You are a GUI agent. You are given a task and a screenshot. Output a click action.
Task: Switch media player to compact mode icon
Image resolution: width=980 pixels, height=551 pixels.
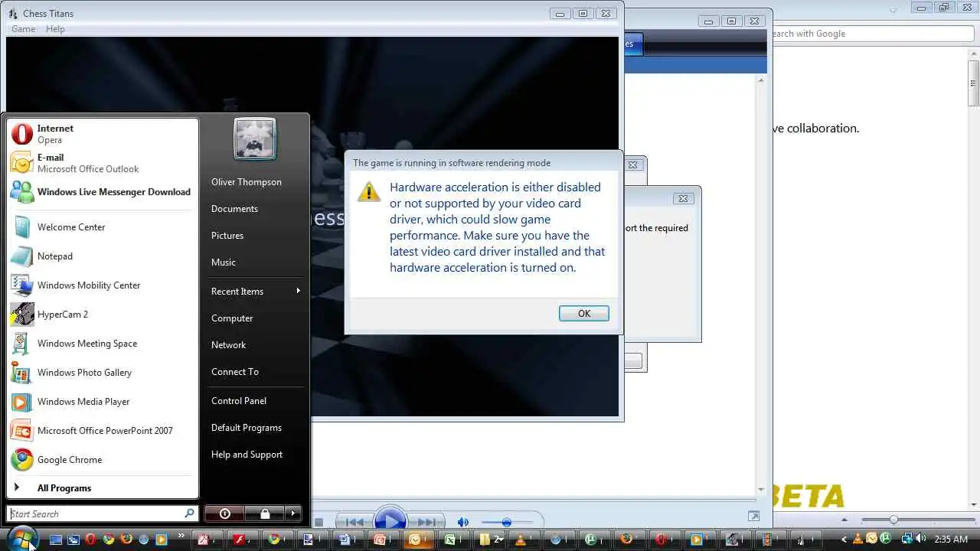tap(753, 517)
